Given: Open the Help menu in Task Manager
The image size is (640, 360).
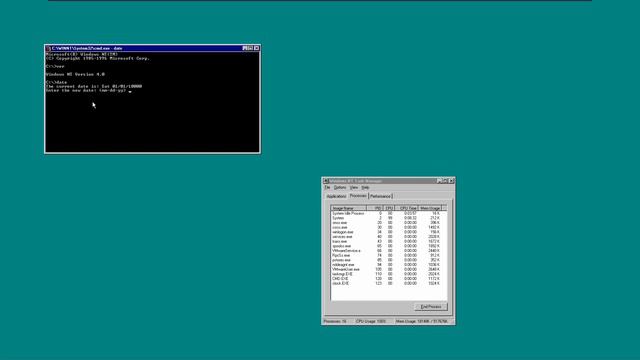Looking at the screenshot, I should click(365, 187).
